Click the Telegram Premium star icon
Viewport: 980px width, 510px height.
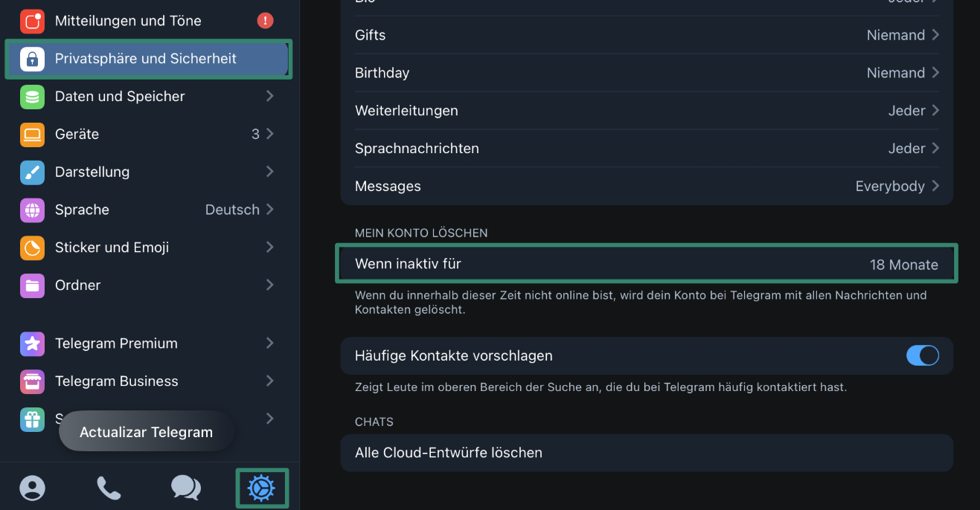click(32, 343)
